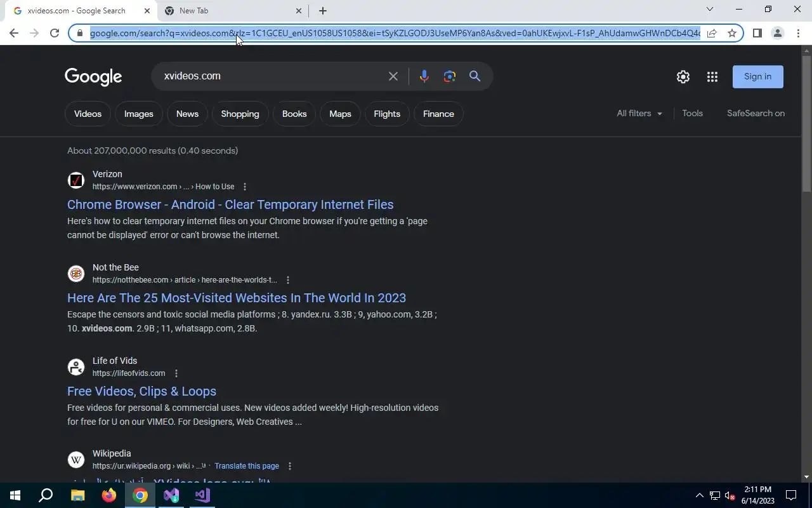This screenshot has height=508, width=812.
Task: Switch to the Flights filter
Action: (387, 114)
